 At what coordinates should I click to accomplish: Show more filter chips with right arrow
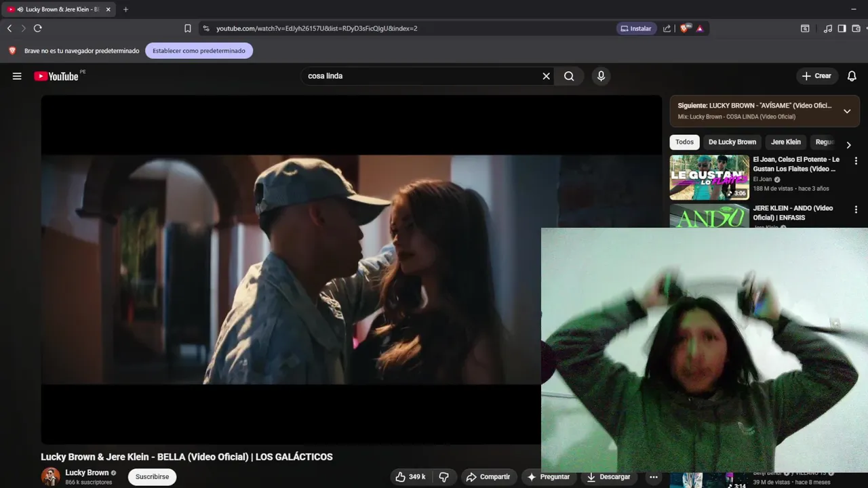tap(848, 144)
